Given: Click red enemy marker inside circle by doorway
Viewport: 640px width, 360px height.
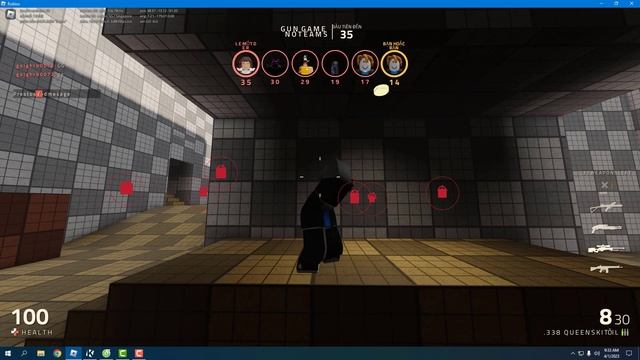Looking at the screenshot, I should coord(221,172).
